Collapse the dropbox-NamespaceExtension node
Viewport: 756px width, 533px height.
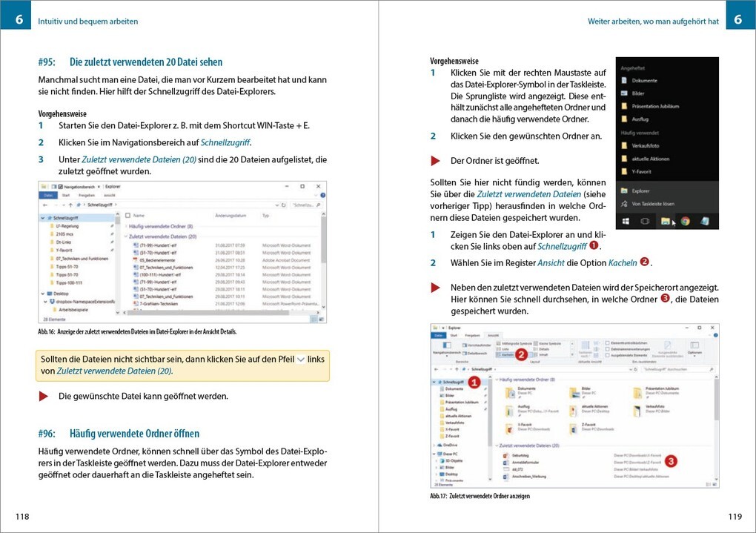(x=46, y=302)
